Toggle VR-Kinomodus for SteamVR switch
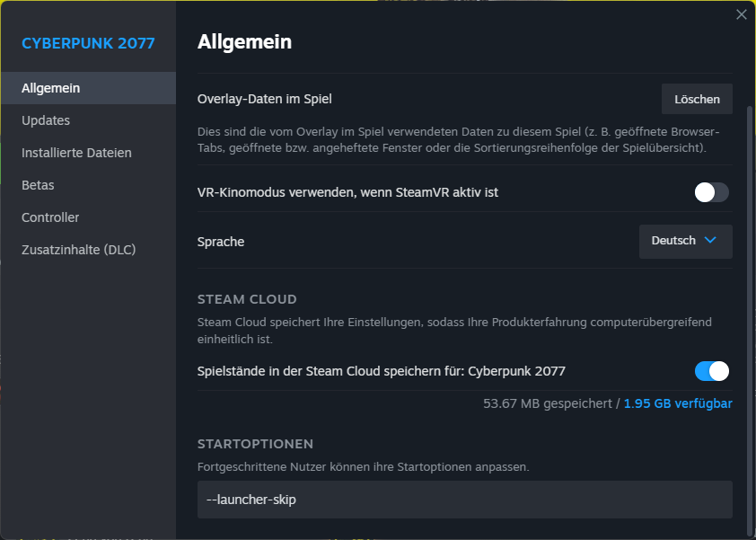756x540 pixels. click(711, 192)
